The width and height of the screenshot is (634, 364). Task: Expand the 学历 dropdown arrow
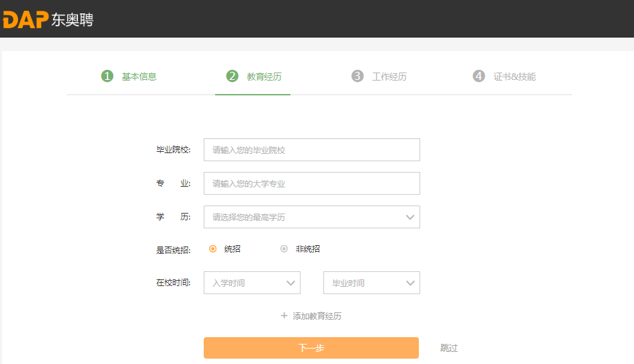pyautogui.click(x=410, y=217)
